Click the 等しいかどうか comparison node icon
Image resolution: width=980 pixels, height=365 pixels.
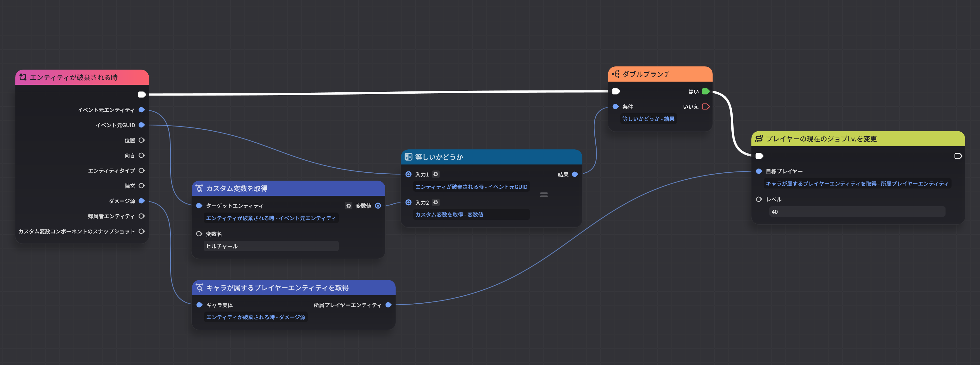(x=409, y=156)
